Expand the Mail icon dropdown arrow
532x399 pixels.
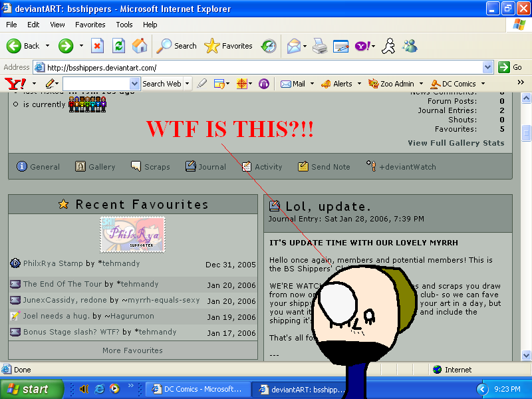click(305, 46)
